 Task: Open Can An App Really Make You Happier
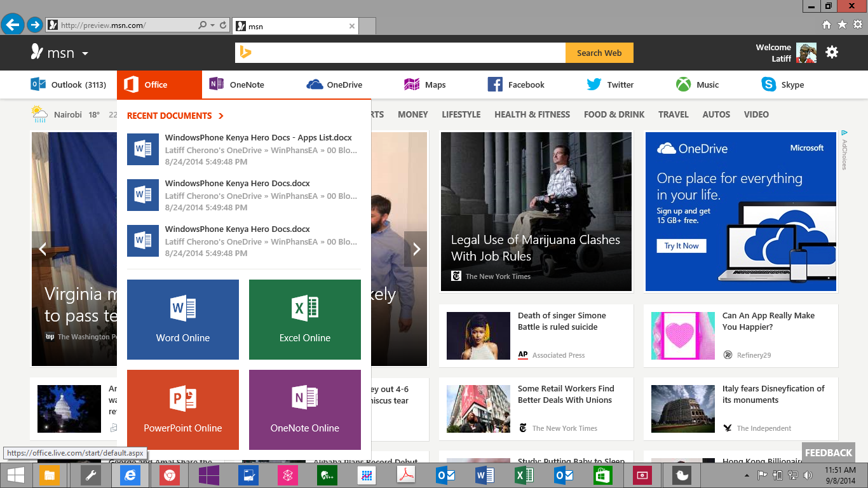coord(768,321)
